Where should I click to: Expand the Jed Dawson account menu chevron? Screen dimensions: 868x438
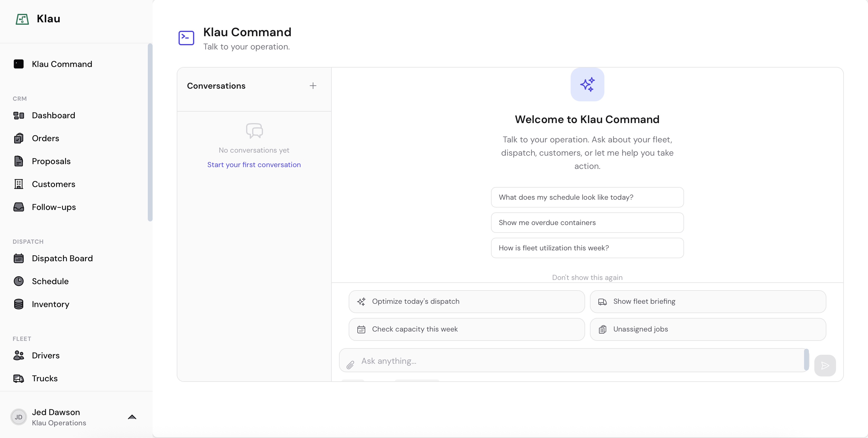[x=132, y=417]
